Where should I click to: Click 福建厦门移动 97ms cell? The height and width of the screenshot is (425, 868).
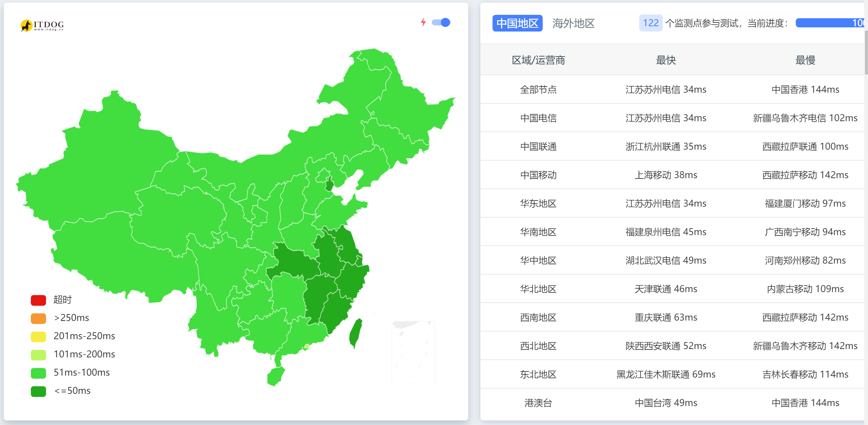(805, 203)
